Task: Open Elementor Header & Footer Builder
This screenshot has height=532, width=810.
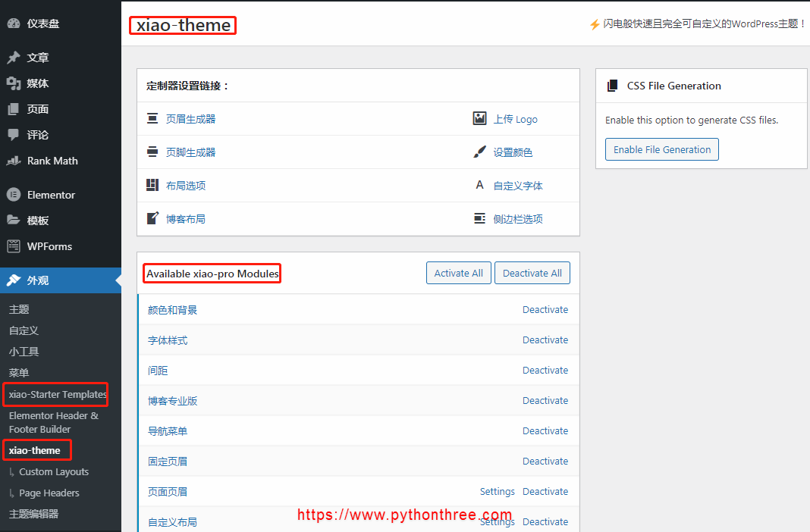Action: click(x=54, y=422)
